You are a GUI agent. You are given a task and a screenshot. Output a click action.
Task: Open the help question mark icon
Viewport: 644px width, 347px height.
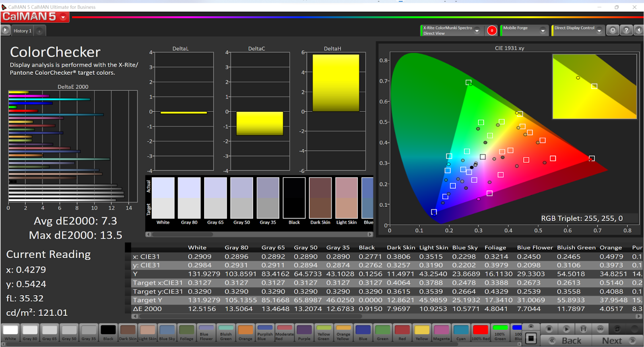click(x=626, y=30)
